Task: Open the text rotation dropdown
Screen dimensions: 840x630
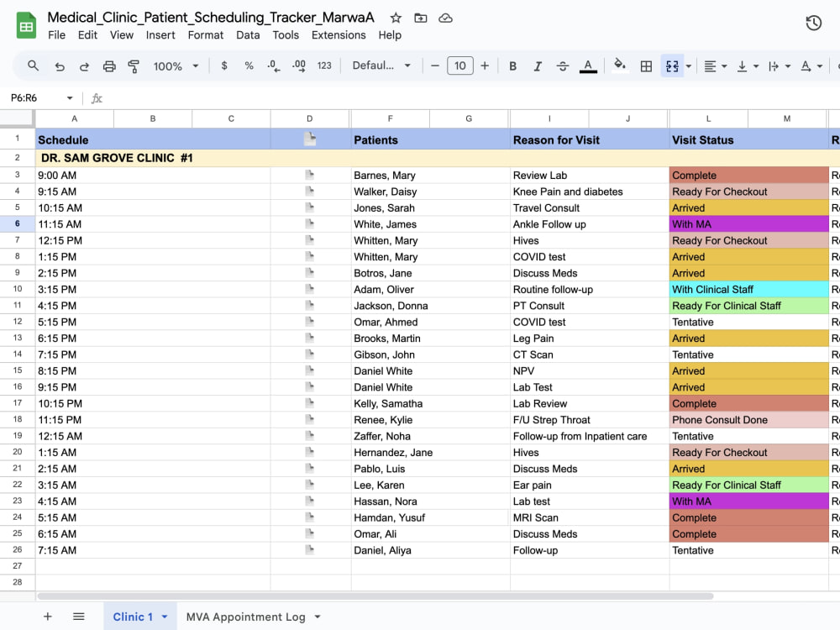Action: point(811,66)
